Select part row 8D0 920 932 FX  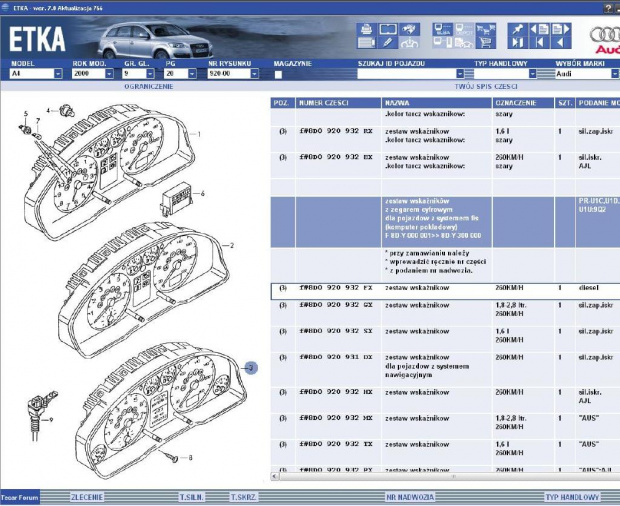pos(445,291)
